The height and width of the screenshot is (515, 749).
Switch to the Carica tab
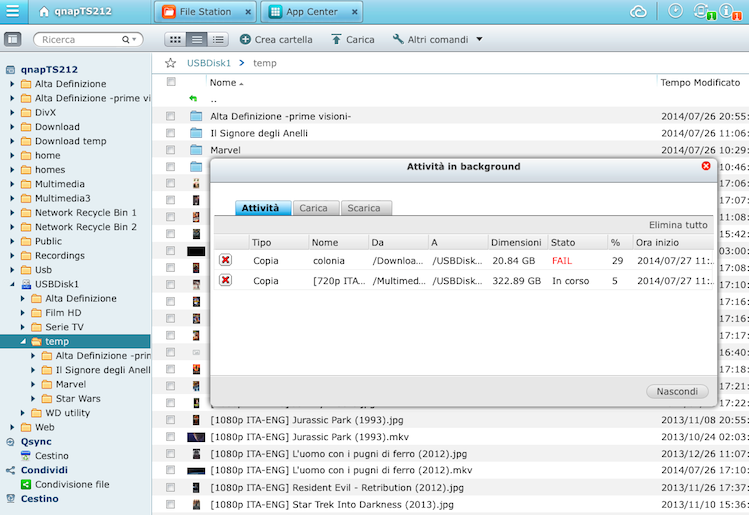coord(313,208)
